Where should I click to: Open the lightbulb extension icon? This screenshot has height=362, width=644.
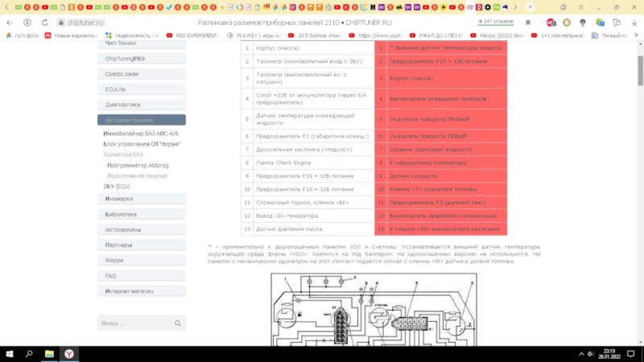[x=583, y=23]
